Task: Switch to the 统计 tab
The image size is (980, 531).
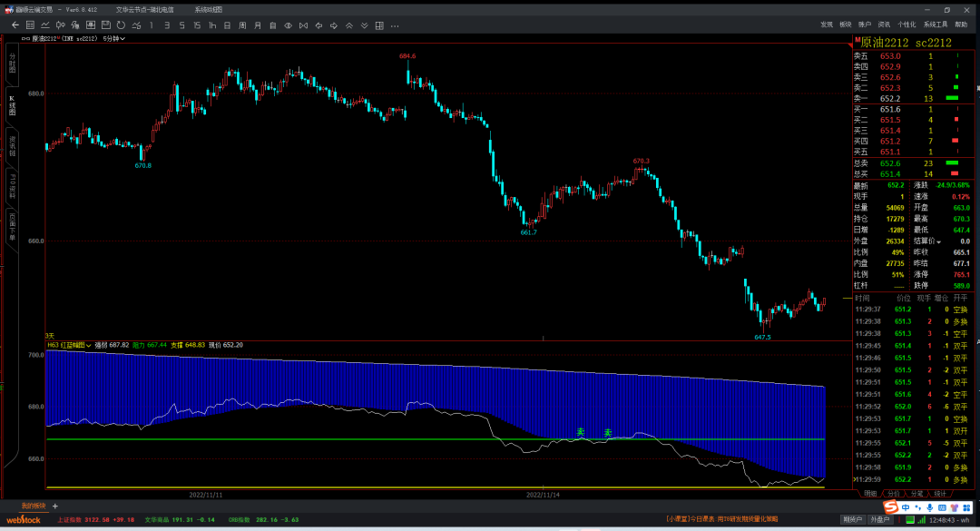Action: 940,494
